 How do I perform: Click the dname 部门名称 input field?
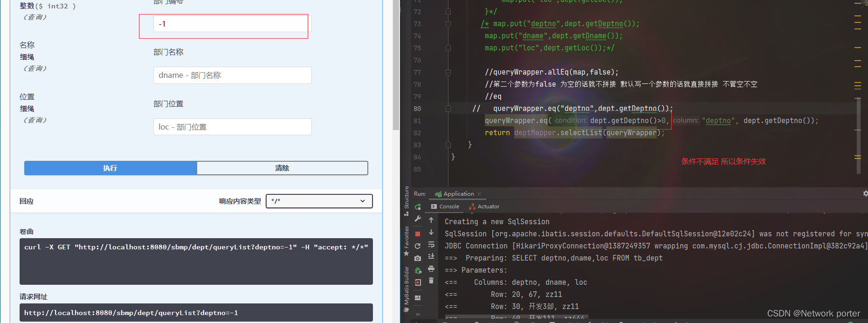pos(232,75)
